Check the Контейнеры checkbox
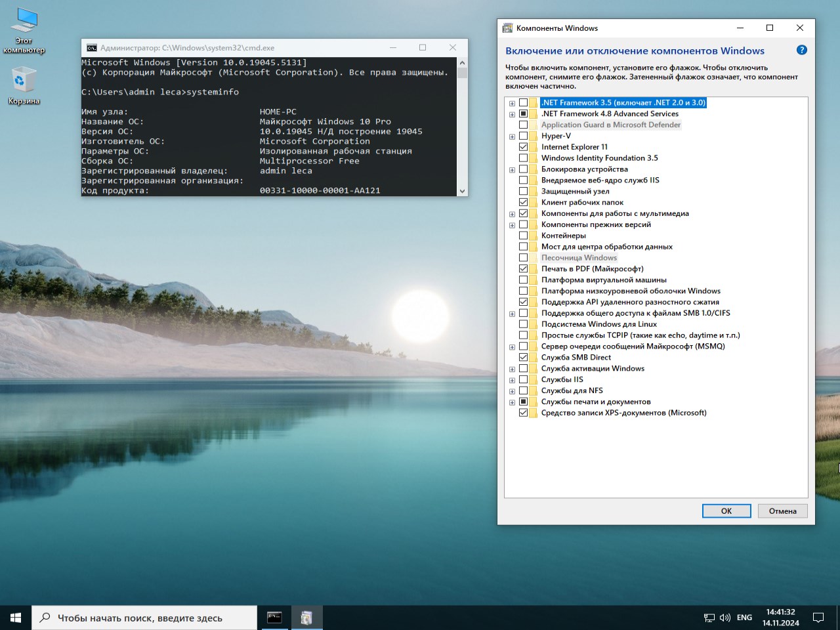 (523, 236)
